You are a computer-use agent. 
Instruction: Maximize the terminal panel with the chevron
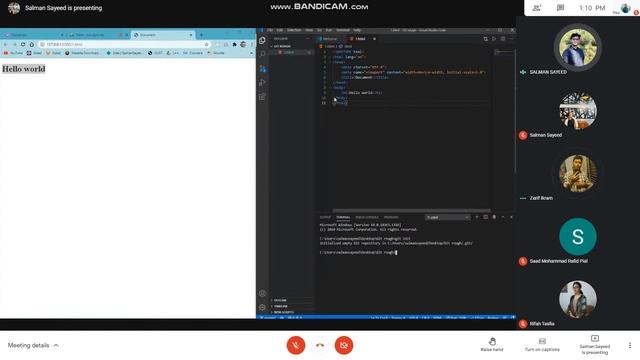[x=503, y=217]
